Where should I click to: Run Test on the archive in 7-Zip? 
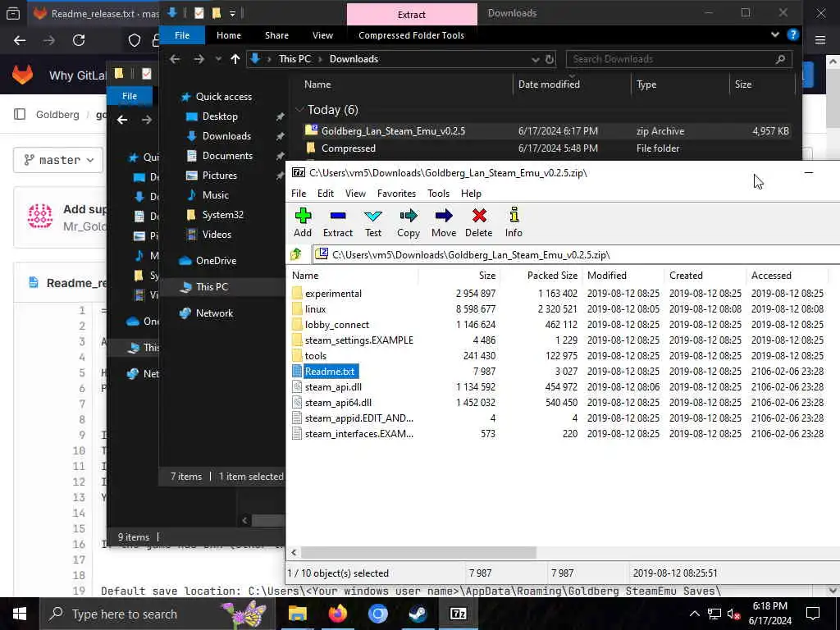coord(373,223)
